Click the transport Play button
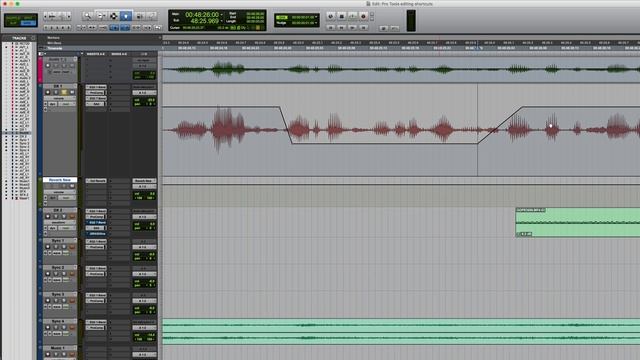Image resolution: width=640 pixels, height=360 pixels. (352, 16)
